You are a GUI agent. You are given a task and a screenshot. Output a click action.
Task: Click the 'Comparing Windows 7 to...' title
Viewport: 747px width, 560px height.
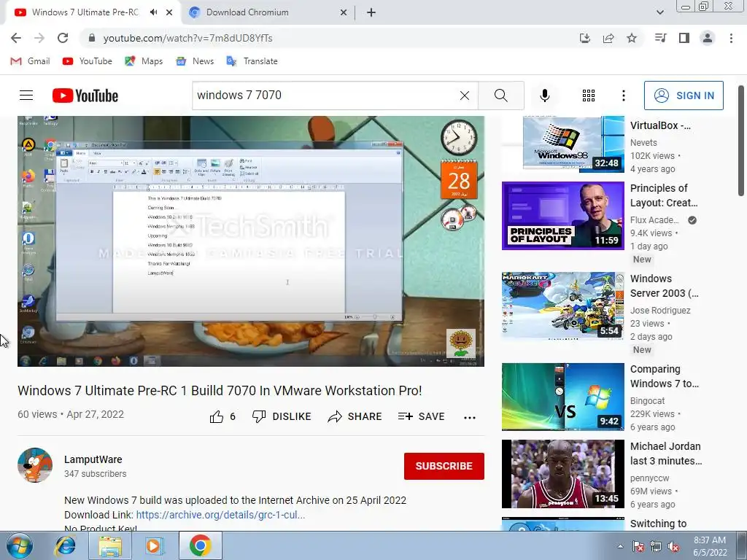click(x=665, y=377)
